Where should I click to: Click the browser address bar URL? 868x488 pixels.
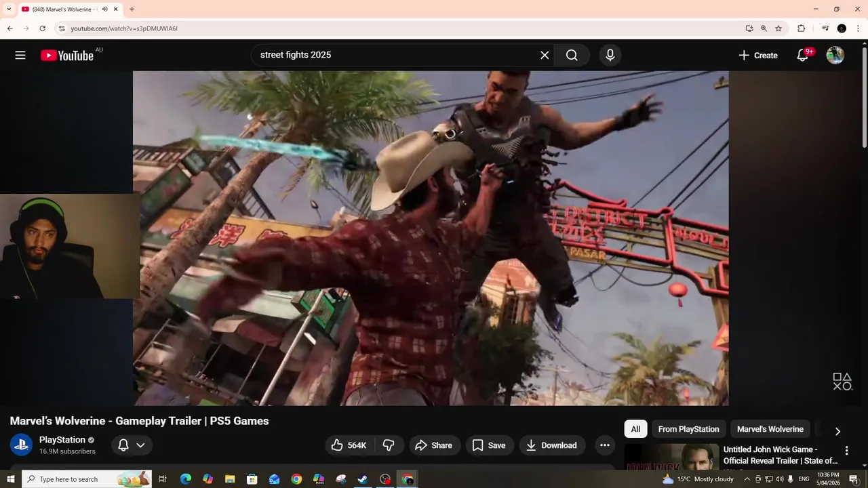point(124,28)
